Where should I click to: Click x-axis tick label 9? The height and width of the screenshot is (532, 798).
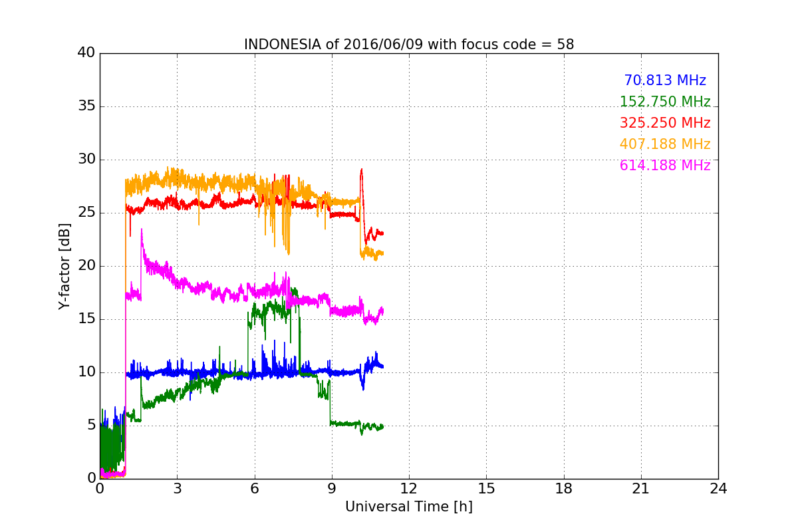click(x=332, y=489)
